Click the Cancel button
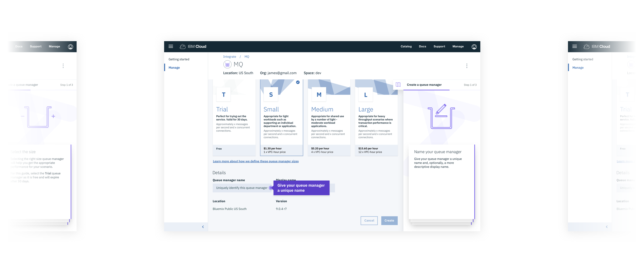This screenshot has width=644, height=276. (369, 221)
